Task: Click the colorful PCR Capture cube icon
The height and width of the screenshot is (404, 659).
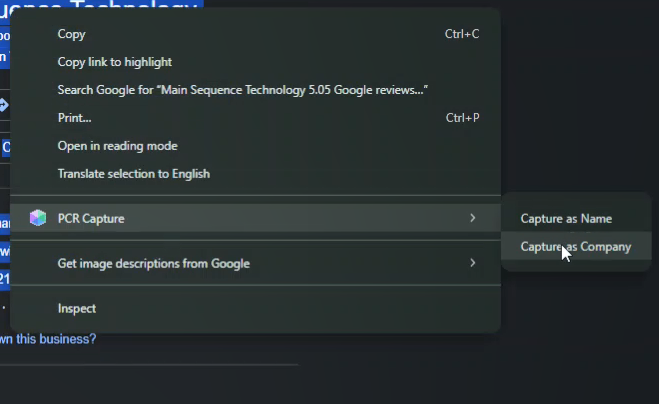Action: (38, 218)
